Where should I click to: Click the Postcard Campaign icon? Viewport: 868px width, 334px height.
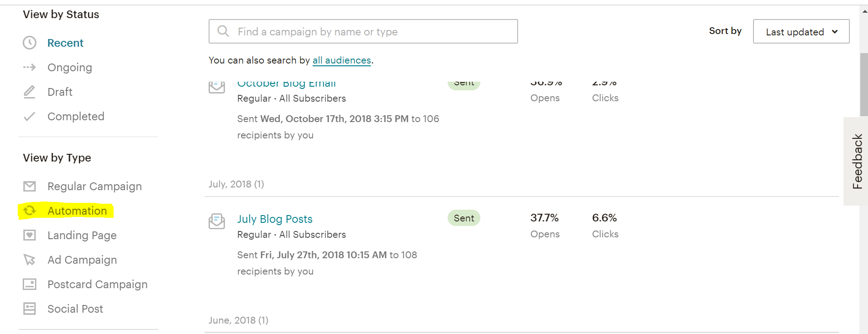tap(30, 284)
